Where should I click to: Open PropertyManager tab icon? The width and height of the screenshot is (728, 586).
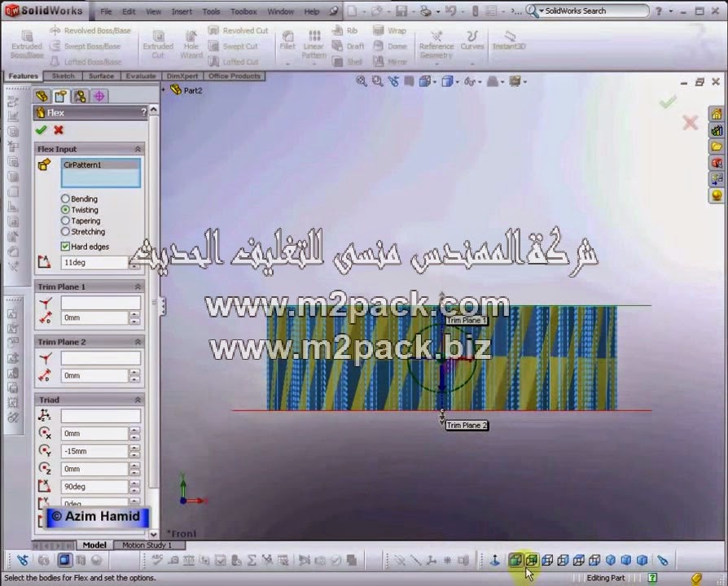[61, 96]
